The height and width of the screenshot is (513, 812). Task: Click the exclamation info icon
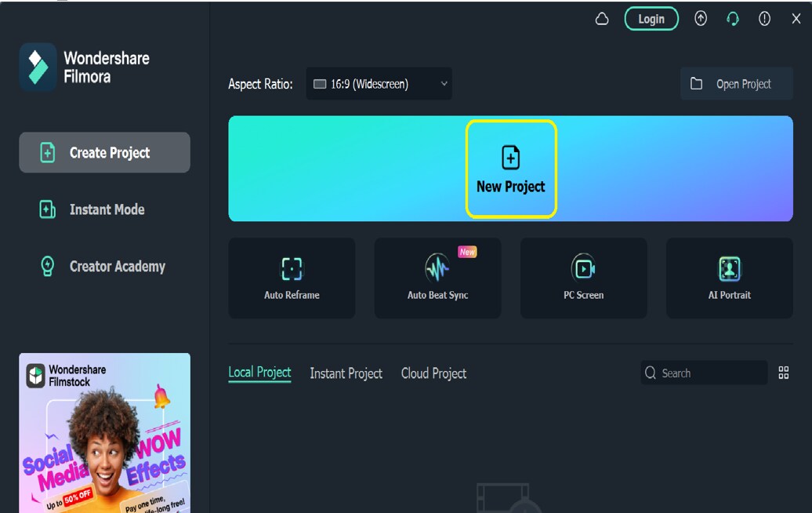point(764,19)
